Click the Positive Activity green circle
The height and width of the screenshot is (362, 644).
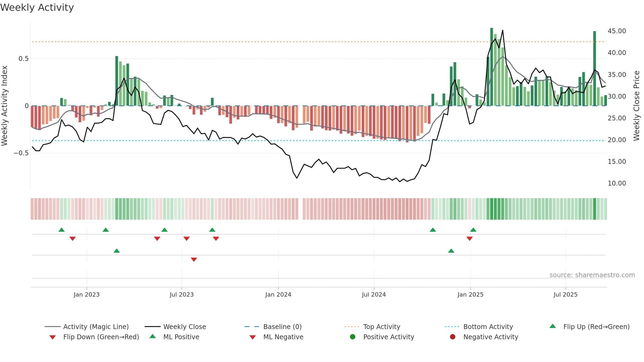353,337
